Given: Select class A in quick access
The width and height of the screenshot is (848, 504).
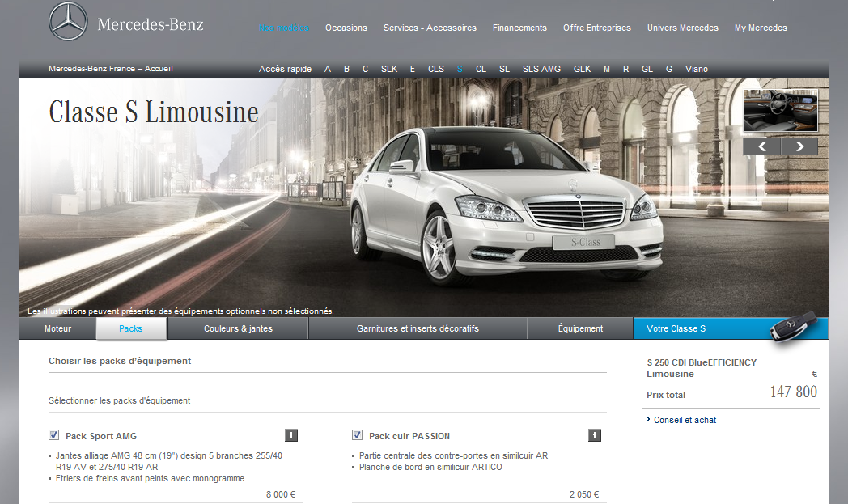Looking at the screenshot, I should click(328, 70).
